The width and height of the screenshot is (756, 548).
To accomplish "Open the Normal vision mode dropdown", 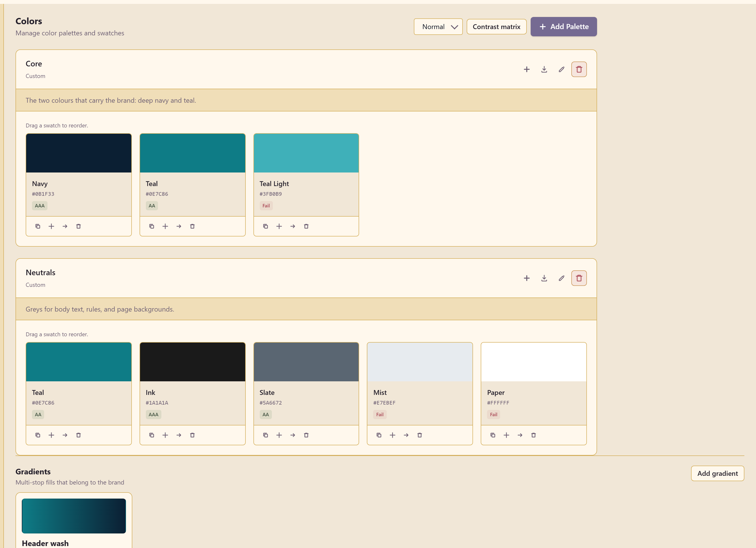I will point(438,27).
